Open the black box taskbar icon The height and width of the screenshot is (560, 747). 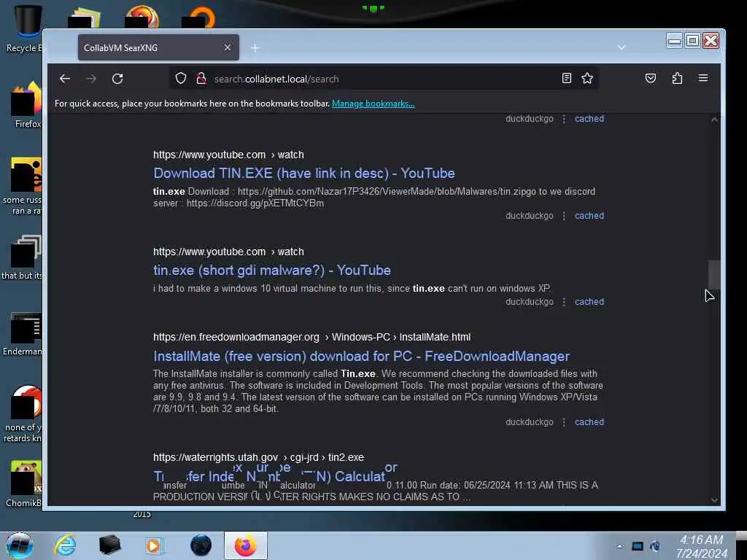click(x=109, y=545)
